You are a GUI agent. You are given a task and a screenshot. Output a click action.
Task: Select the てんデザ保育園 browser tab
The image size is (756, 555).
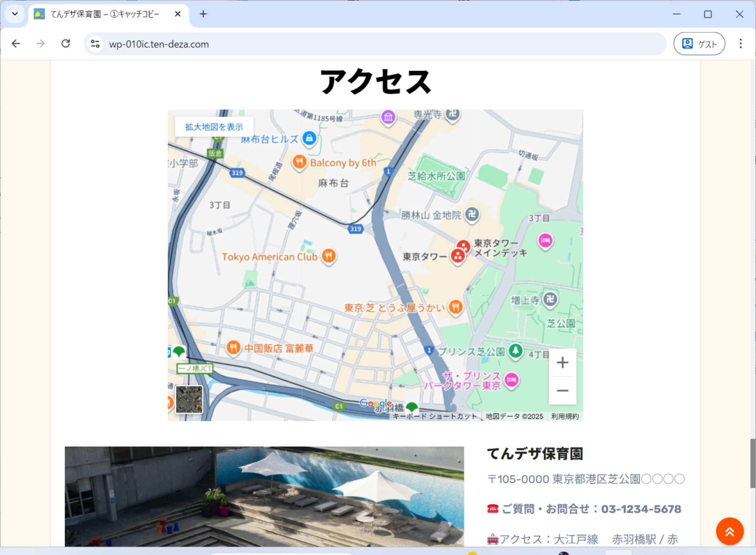coord(105,14)
